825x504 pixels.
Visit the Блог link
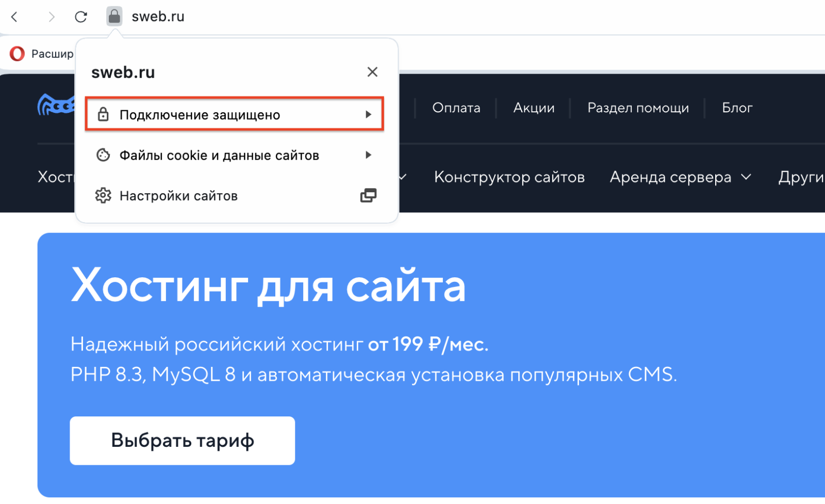click(737, 108)
